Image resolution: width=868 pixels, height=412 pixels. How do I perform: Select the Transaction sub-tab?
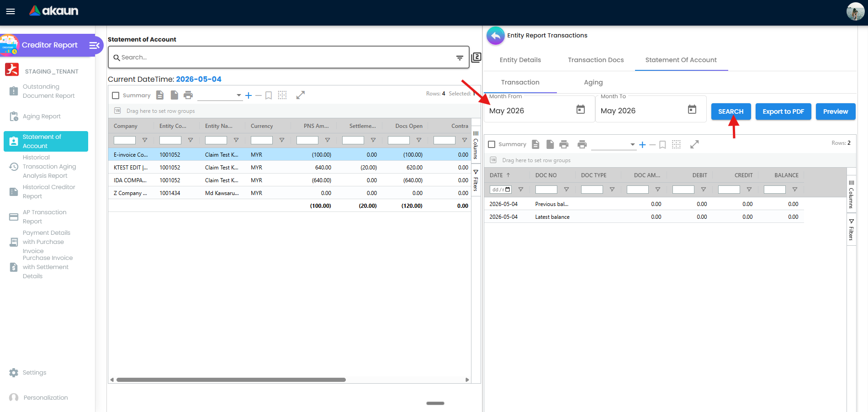coord(520,82)
